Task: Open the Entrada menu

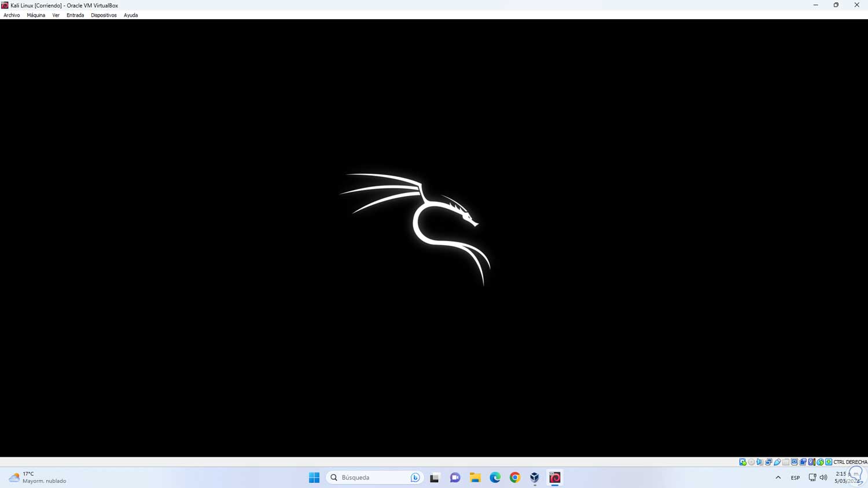Action: point(75,15)
